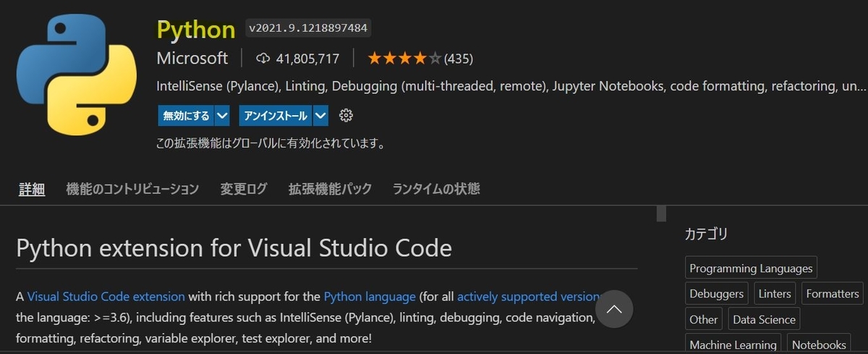This screenshot has height=354, width=868.
Task: Open the 変更ログ tab
Action: pyautogui.click(x=244, y=189)
